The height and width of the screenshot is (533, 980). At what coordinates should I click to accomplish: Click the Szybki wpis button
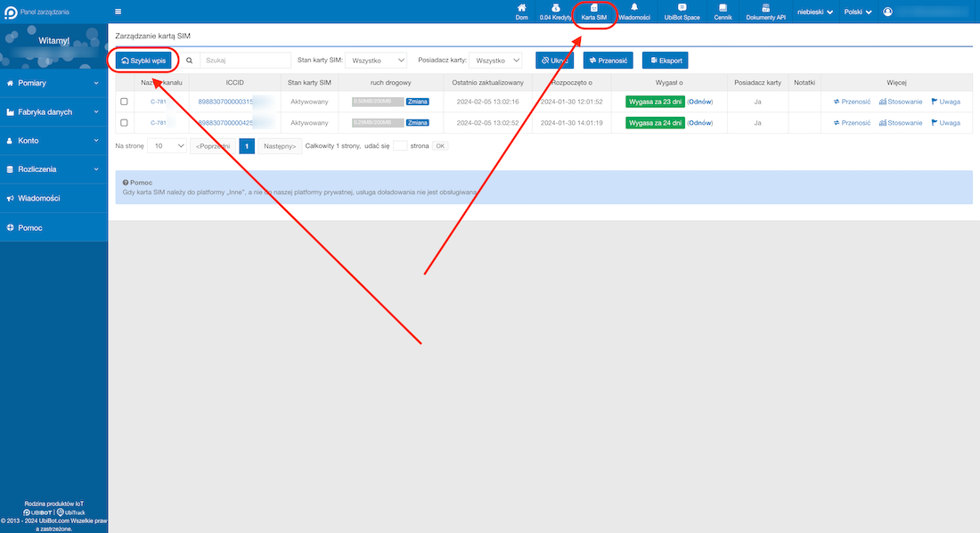click(143, 61)
